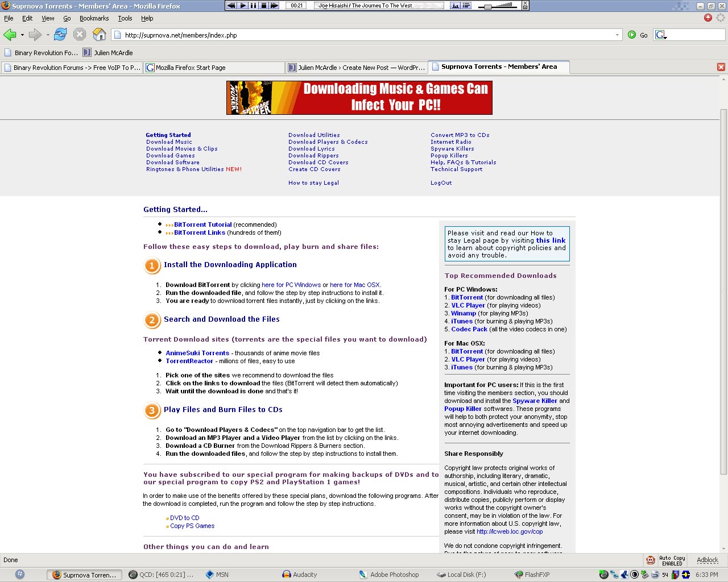Click 'here for PC Windows' download link
Image resolution: width=728 pixels, height=582 pixels.
(291, 285)
